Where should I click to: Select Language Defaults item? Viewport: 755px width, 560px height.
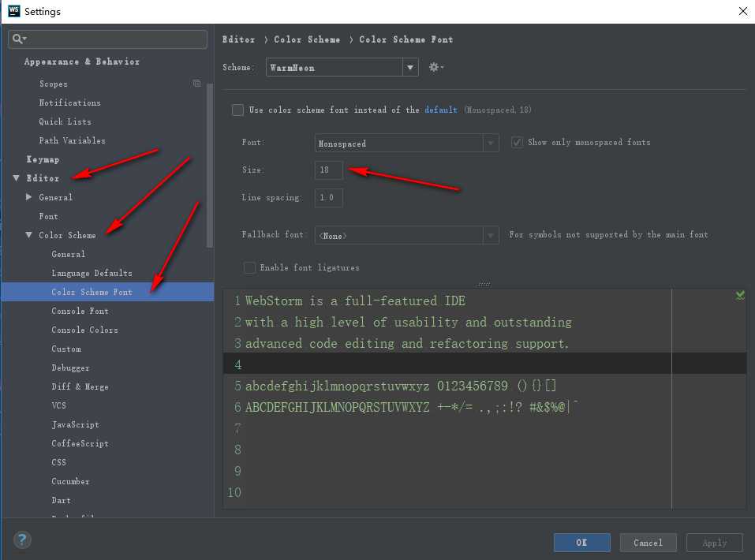(92, 273)
